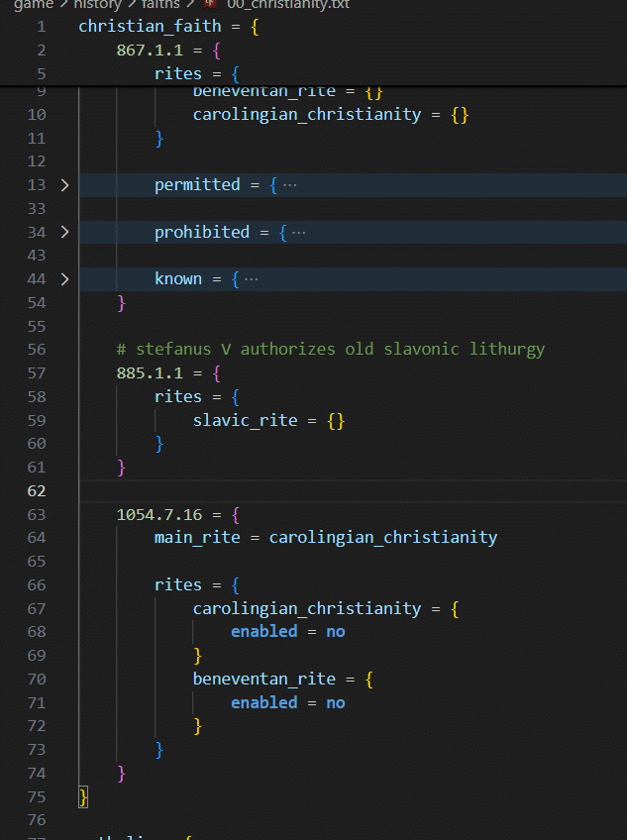Click the no value on line 71
Image resolution: width=627 pixels, height=840 pixels.
(336, 703)
